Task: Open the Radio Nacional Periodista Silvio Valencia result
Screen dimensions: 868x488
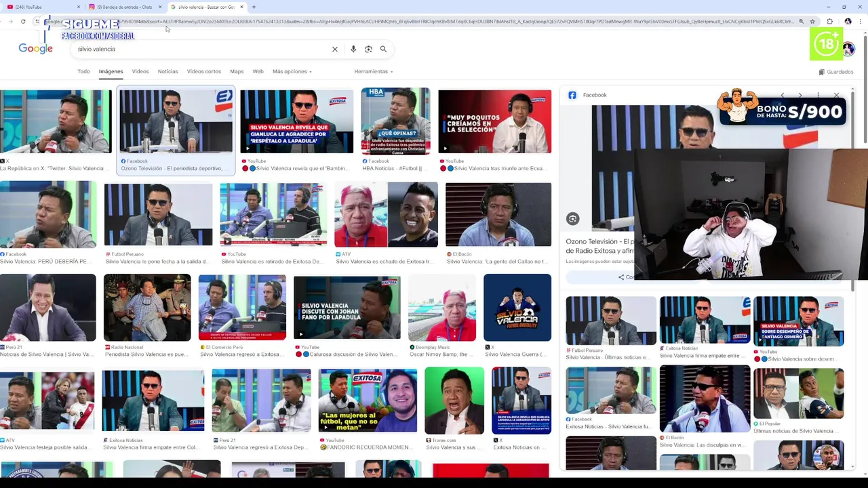Action: (x=147, y=307)
